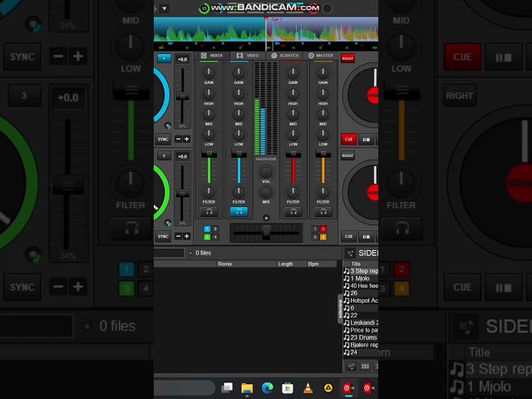Click the orange channel LOW knob
The height and width of the screenshot is (399, 532).
click(323, 135)
